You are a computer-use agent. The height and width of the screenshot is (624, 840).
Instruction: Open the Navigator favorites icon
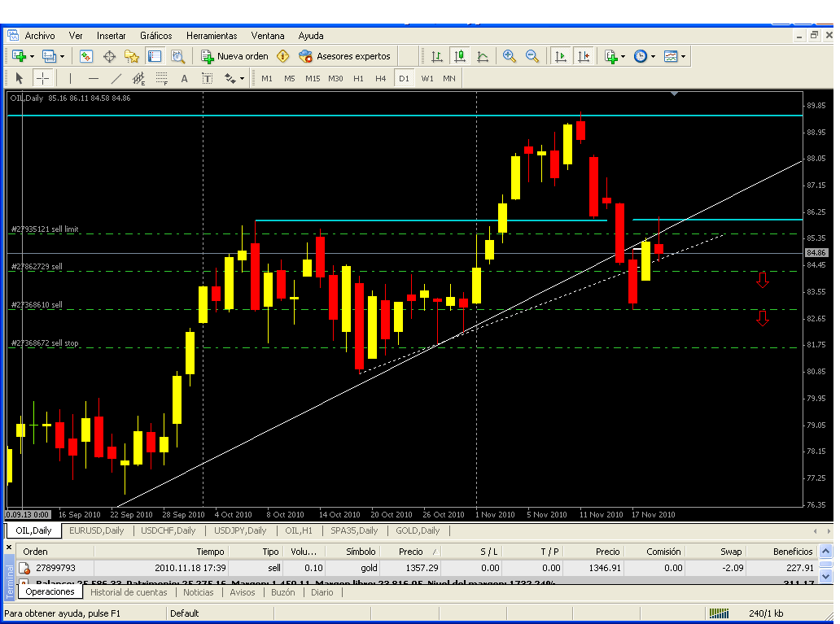[x=132, y=56]
